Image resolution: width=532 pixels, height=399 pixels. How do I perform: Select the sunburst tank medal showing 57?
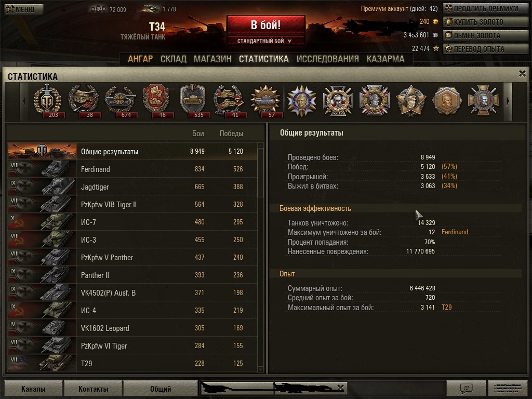coord(265,100)
